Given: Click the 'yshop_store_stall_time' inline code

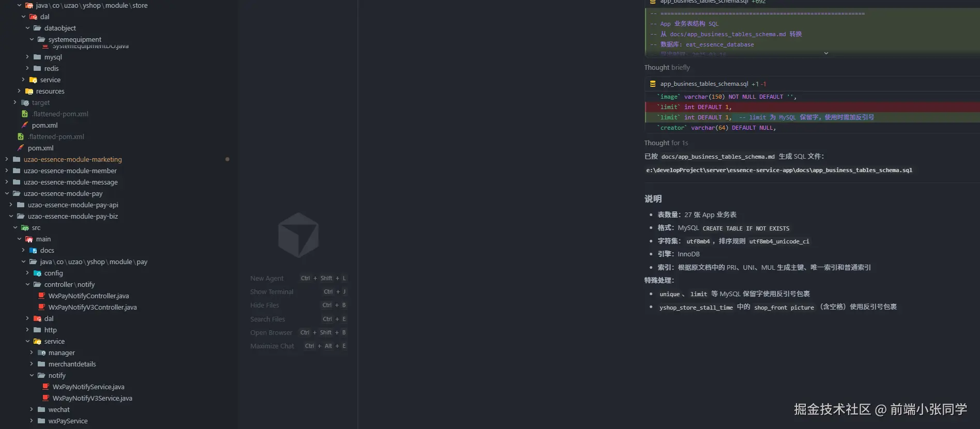Looking at the screenshot, I should pyautogui.click(x=696, y=308).
